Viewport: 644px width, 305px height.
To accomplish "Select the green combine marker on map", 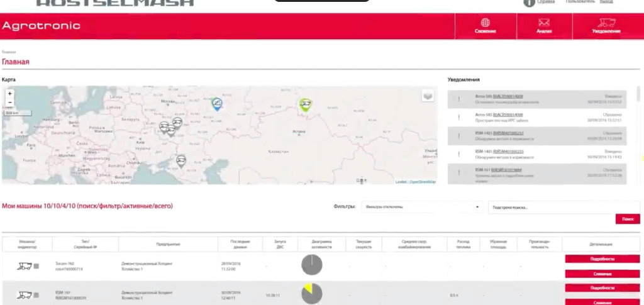I will coord(305,105).
